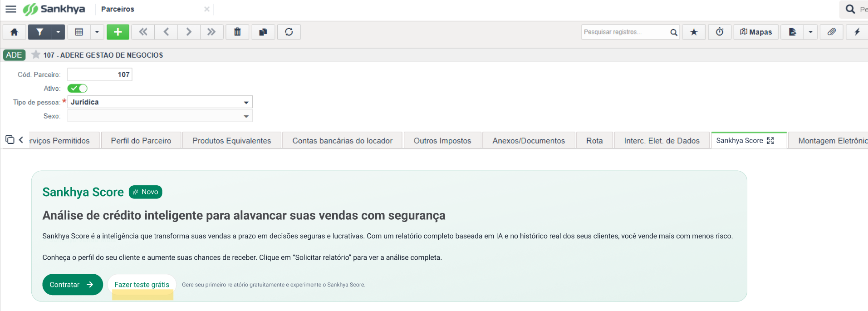Refresh the record data

(289, 32)
